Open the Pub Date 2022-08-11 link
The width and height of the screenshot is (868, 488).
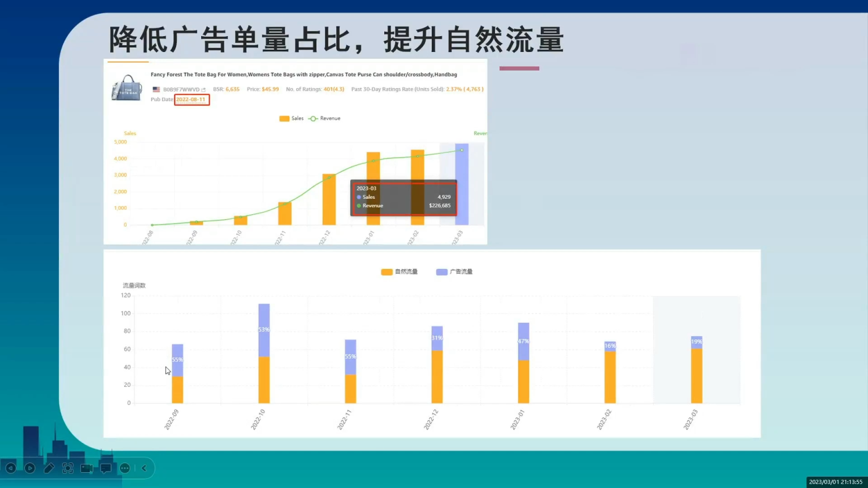[192, 99]
